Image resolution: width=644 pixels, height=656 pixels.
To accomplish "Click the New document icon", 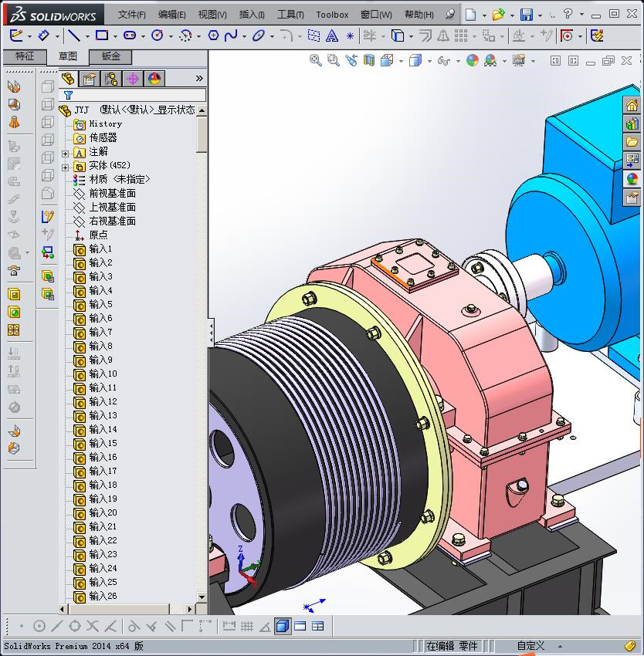I will [x=471, y=15].
